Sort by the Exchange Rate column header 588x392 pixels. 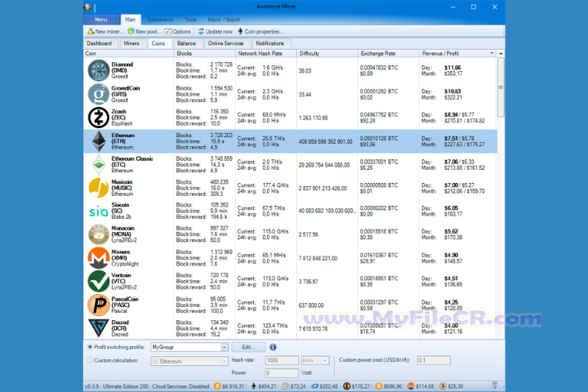click(389, 53)
